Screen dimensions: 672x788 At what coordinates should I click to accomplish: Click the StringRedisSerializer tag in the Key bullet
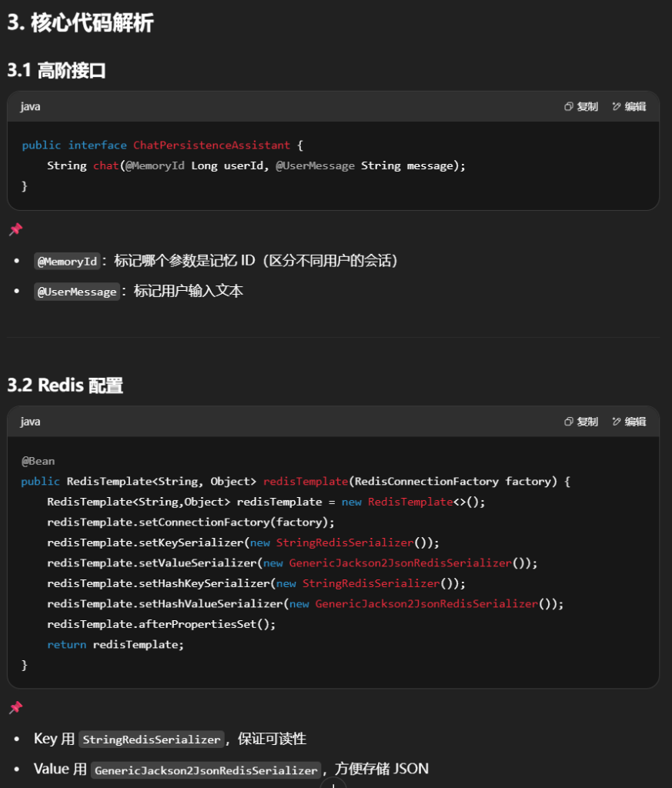pos(152,740)
